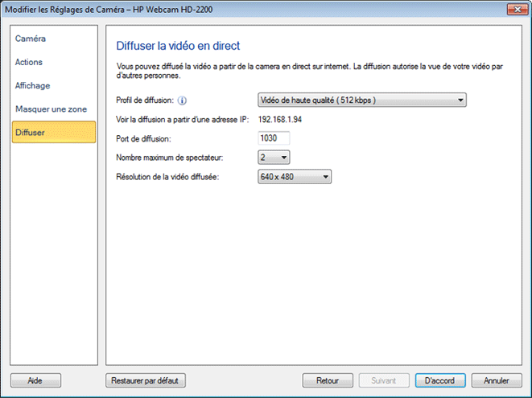The image size is (532, 398).
Task: Click the info icon beside Profil de diffusion
Action: pos(182,101)
